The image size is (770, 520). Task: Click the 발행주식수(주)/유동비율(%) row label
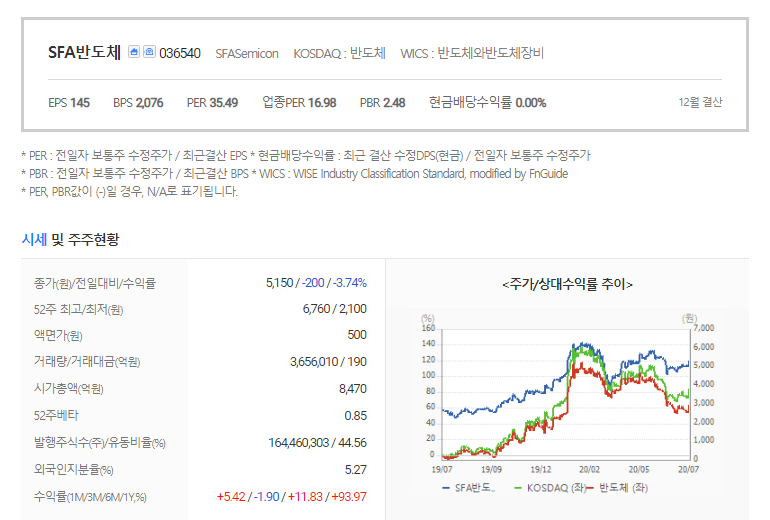[100, 443]
